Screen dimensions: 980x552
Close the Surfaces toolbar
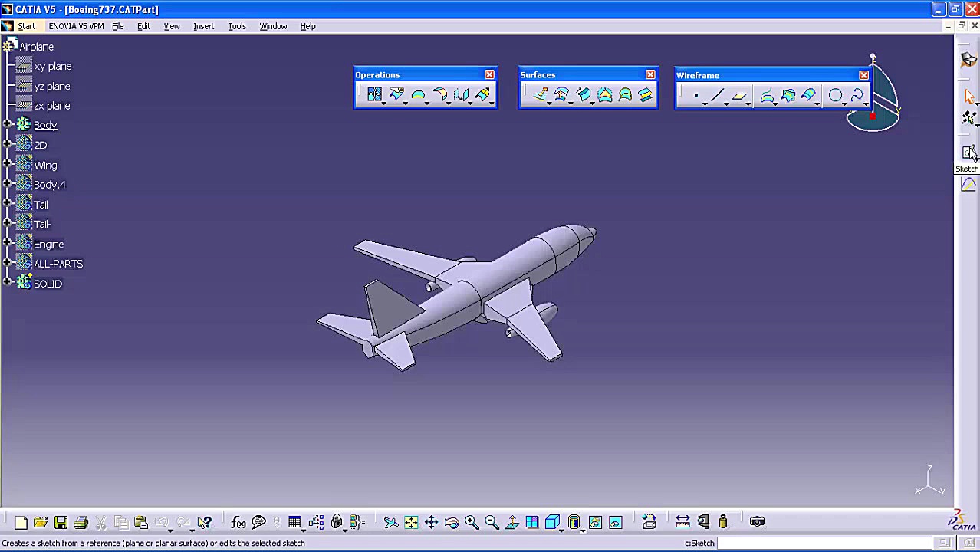pos(650,74)
